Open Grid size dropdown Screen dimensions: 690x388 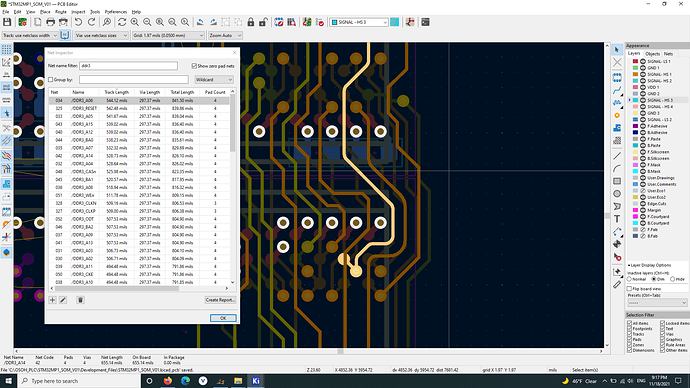click(x=169, y=35)
